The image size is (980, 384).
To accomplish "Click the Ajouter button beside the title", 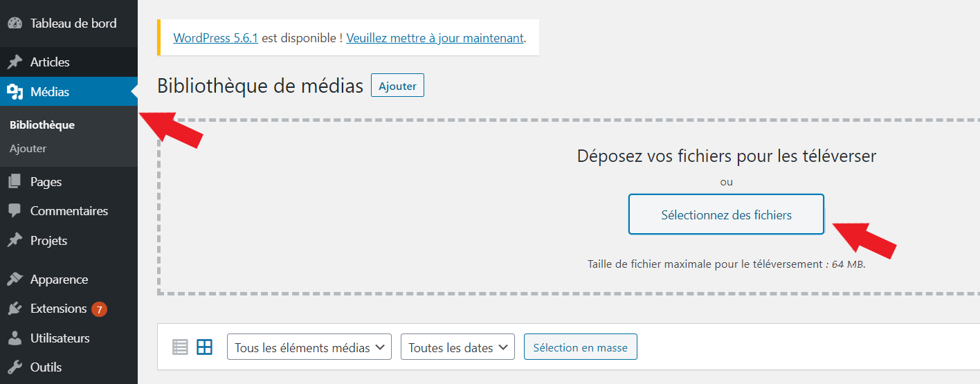I will point(397,86).
